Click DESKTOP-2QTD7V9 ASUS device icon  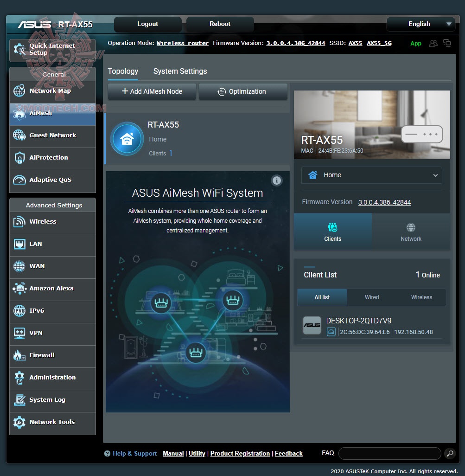click(x=312, y=325)
